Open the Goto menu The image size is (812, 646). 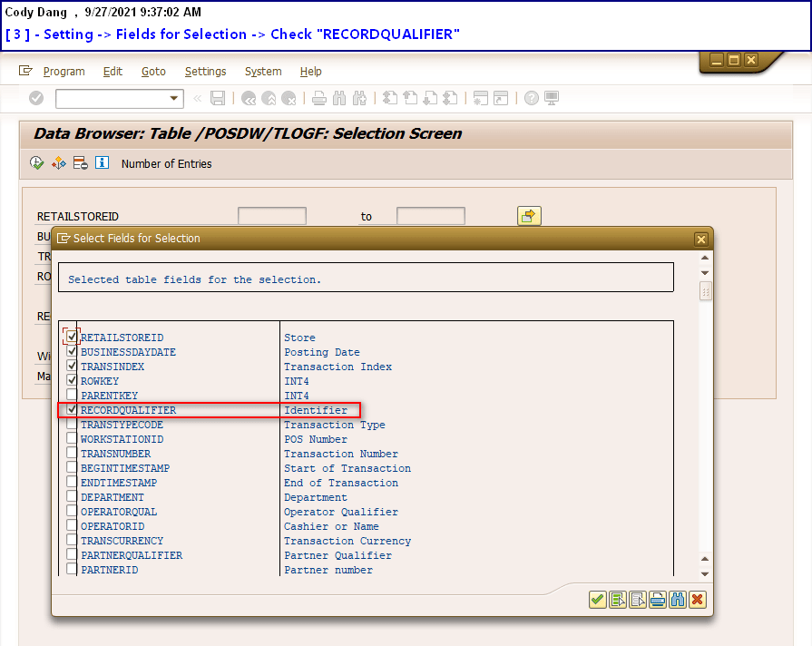153,72
